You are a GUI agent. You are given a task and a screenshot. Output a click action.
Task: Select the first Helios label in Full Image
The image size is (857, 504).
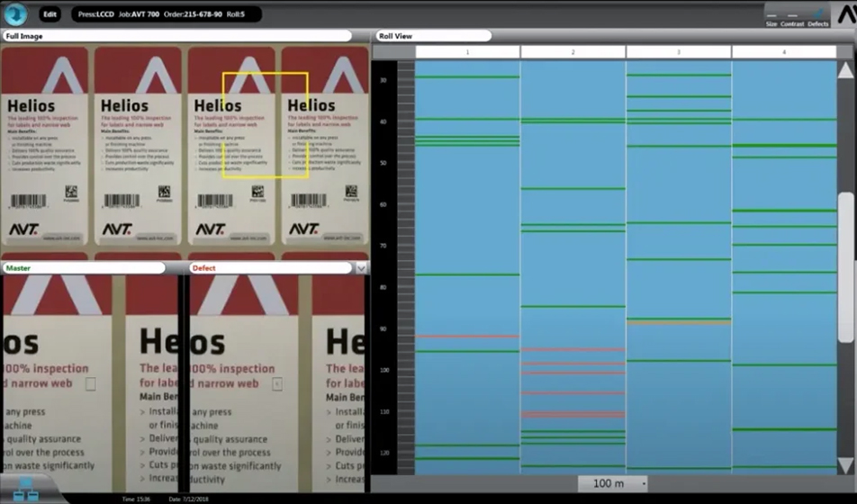45,146
